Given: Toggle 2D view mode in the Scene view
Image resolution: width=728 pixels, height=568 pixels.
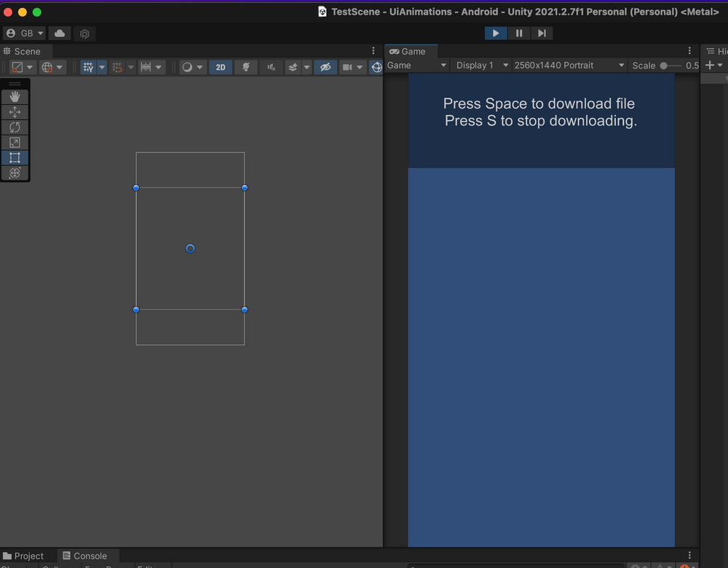Looking at the screenshot, I should 220,67.
